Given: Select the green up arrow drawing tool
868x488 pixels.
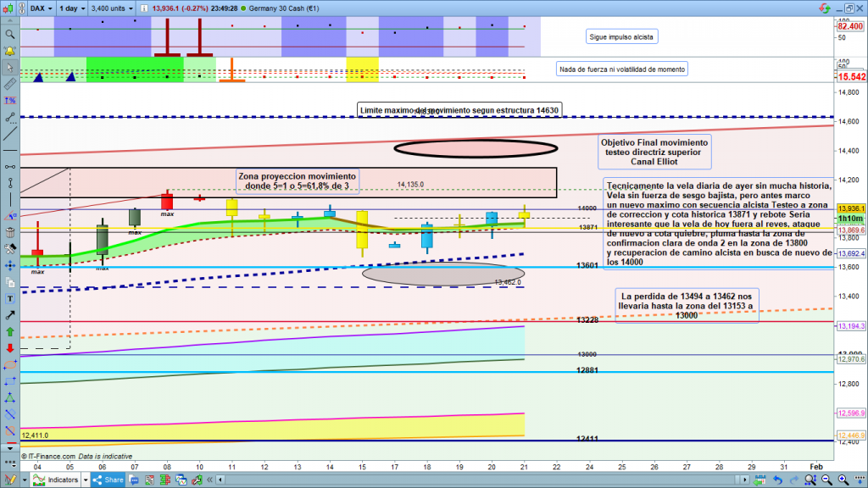Looking at the screenshot, I should (9, 330).
